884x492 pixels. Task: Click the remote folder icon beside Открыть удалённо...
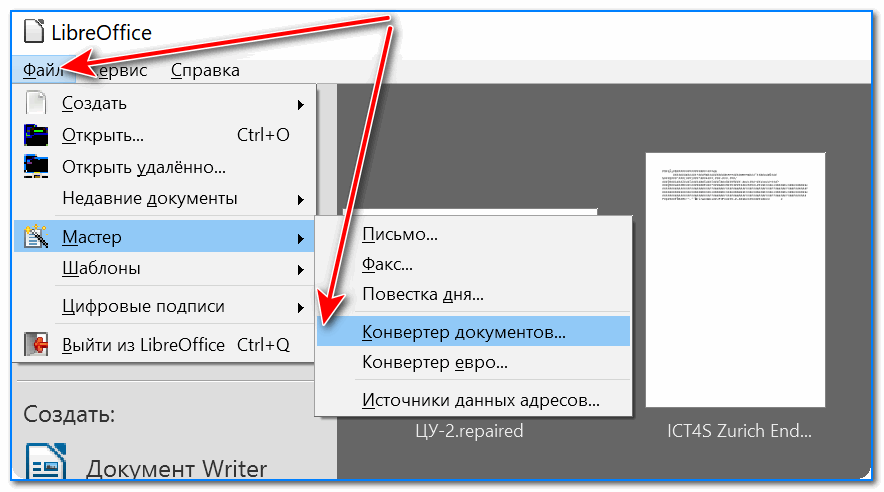36,167
